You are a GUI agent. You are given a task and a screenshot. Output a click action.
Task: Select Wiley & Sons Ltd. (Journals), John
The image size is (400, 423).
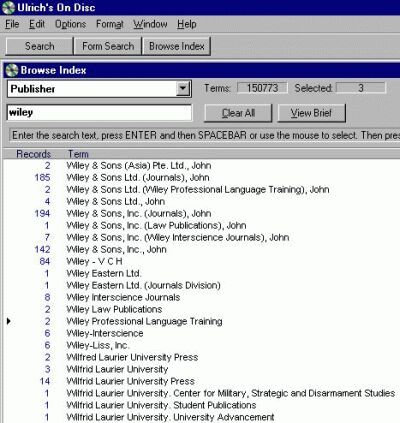[138, 178]
